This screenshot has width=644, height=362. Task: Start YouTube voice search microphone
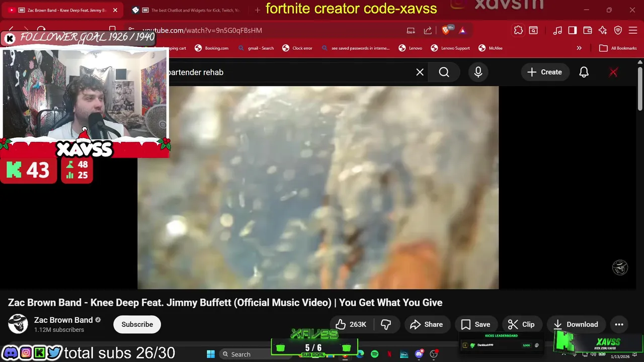pyautogui.click(x=478, y=72)
